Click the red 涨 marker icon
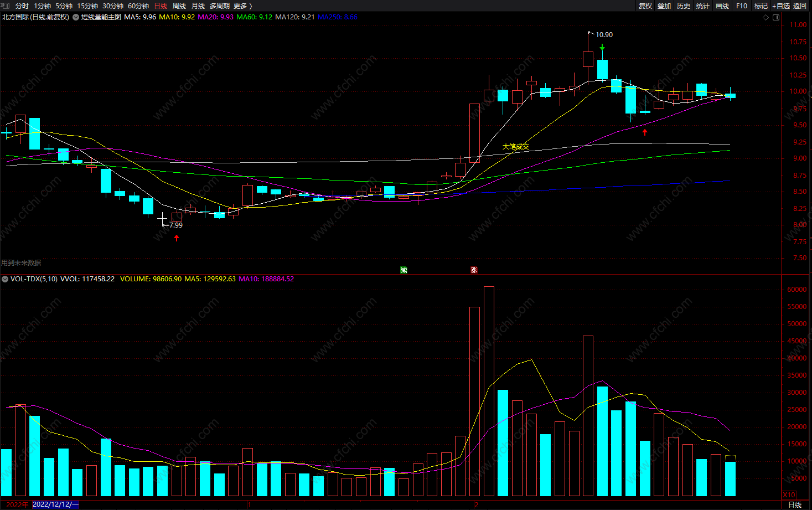The width and height of the screenshot is (812, 510). (x=474, y=270)
